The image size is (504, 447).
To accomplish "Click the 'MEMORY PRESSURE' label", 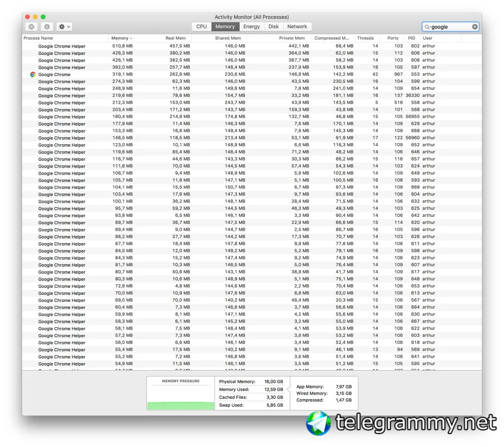I will point(181,381).
